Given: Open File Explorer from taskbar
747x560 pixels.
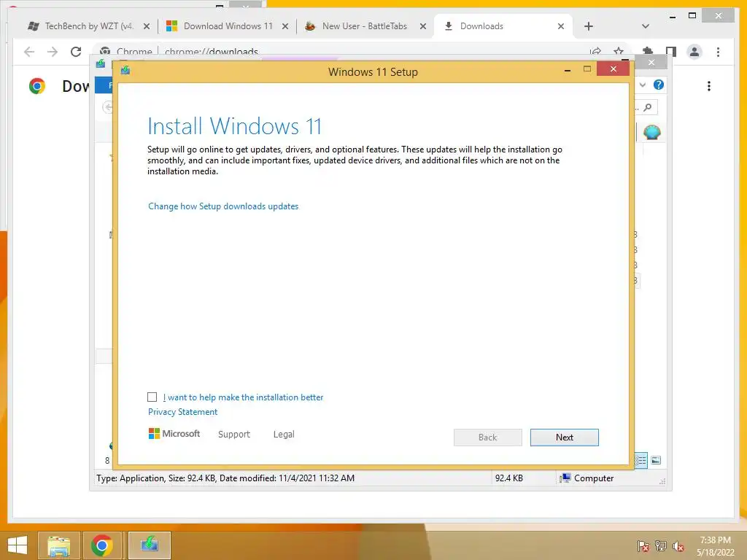Looking at the screenshot, I should pyautogui.click(x=59, y=545).
